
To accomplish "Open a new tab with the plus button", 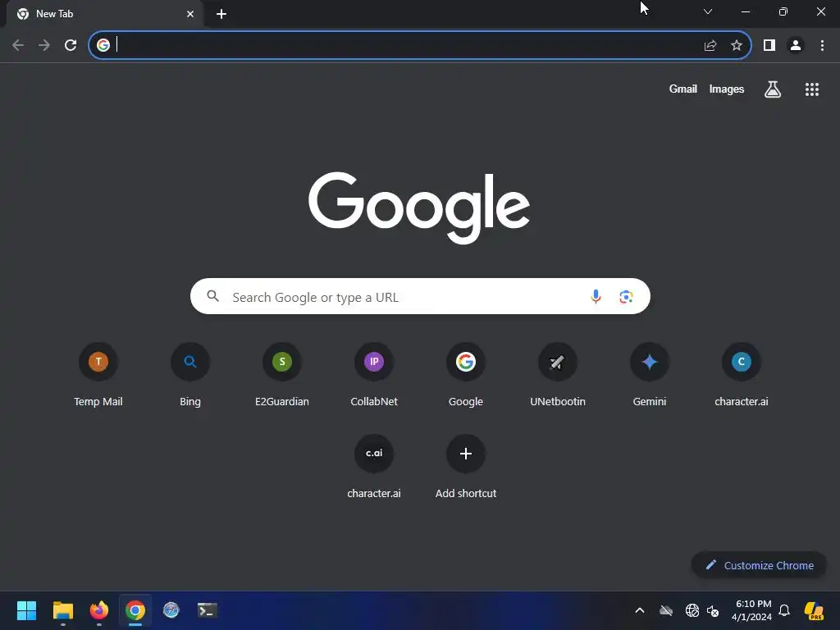I will point(221,14).
